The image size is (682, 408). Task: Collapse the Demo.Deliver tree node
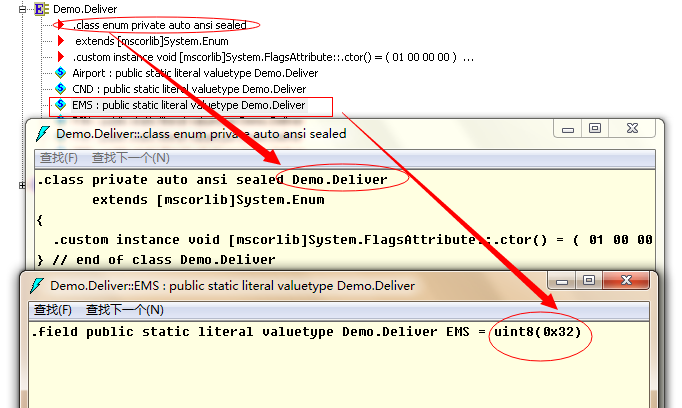(22, 9)
